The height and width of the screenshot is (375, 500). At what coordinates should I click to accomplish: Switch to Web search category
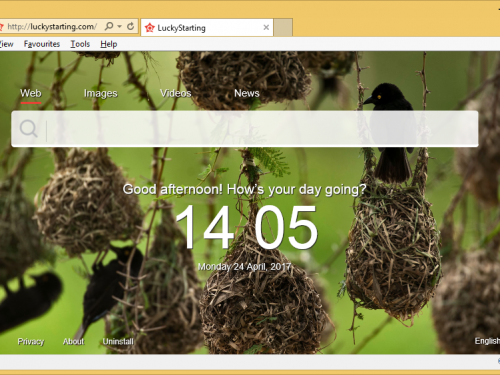pyautogui.click(x=31, y=93)
